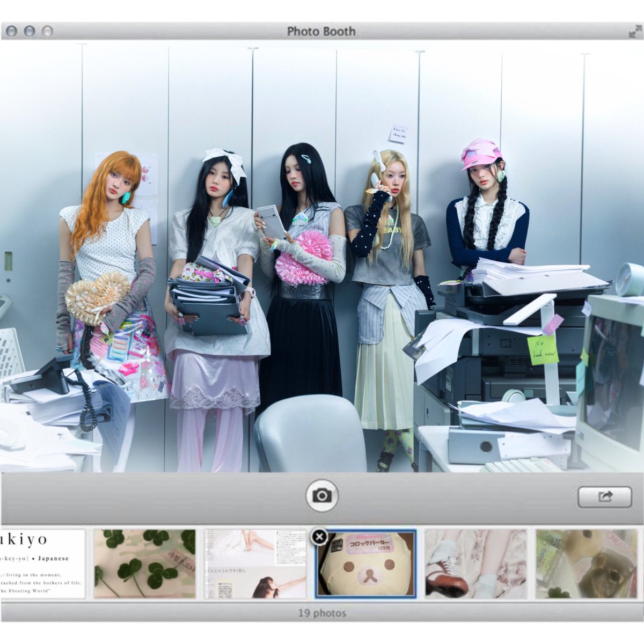The image size is (644, 644).
Task: Zoom the Photo Booth window
Action: 48,31
